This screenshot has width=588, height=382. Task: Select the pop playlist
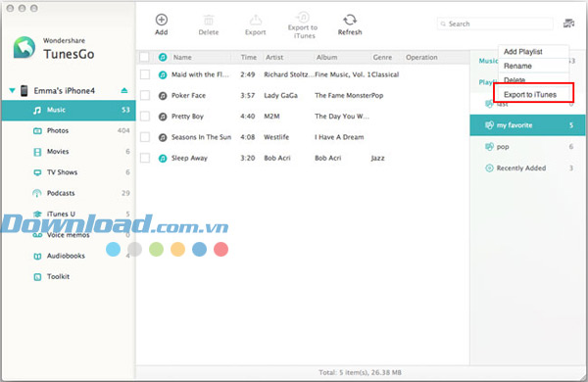[527, 147]
